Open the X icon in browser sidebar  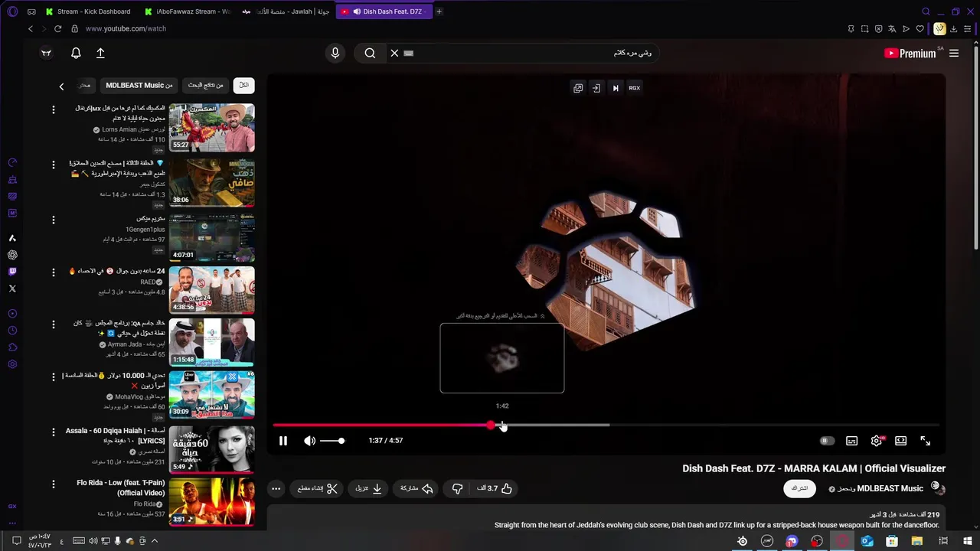pyautogui.click(x=12, y=289)
